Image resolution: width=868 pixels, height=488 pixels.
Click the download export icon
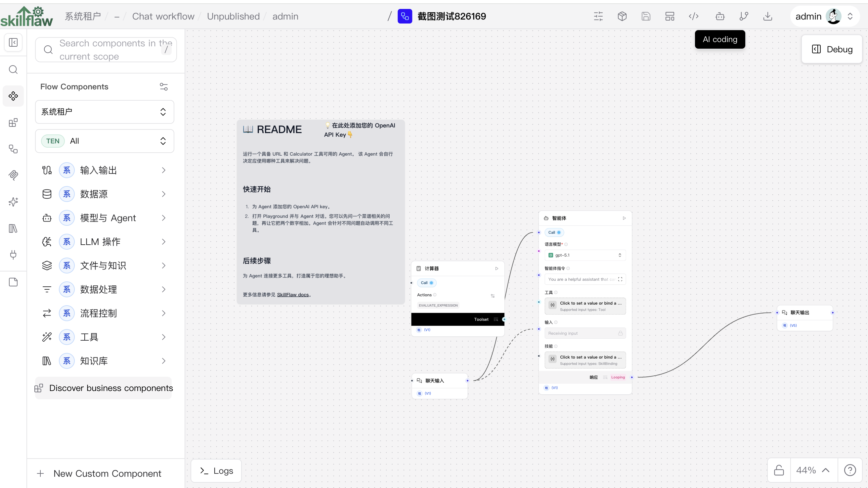tap(767, 16)
